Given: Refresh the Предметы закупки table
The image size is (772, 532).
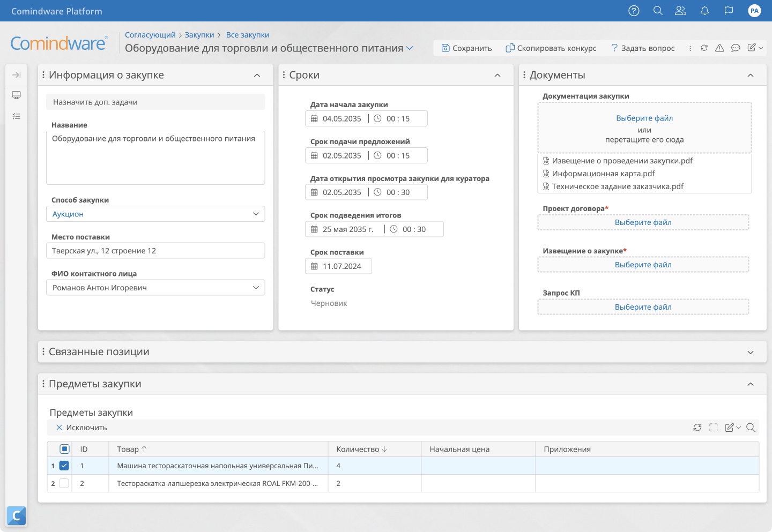Looking at the screenshot, I should click(697, 428).
